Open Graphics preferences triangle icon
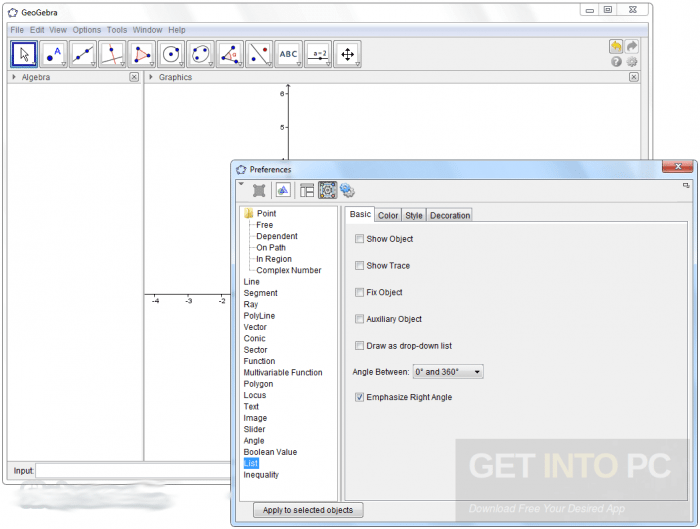 coord(283,191)
